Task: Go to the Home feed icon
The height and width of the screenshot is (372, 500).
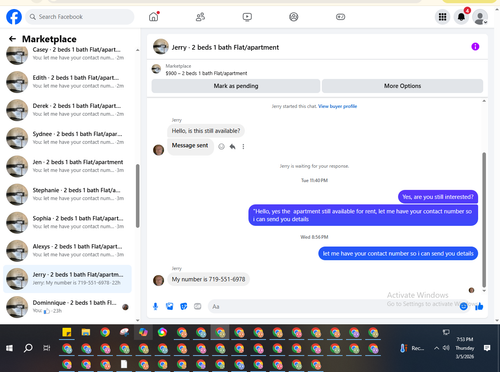Action: coord(154,17)
